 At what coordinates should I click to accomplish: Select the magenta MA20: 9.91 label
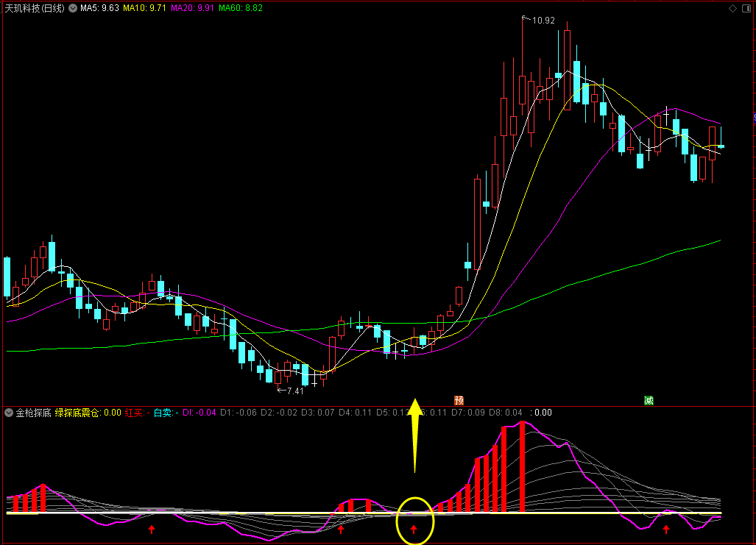click(x=192, y=8)
